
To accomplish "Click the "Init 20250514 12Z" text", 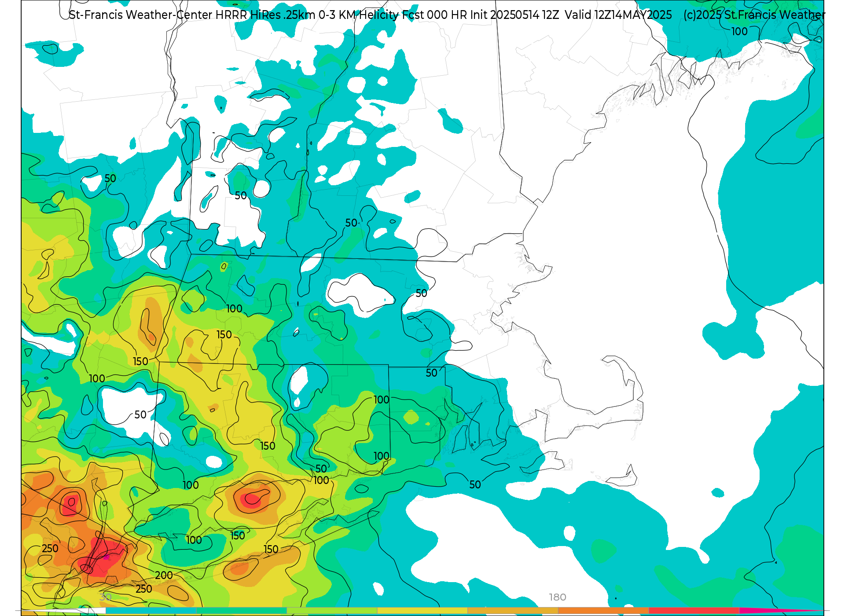I will [514, 15].
